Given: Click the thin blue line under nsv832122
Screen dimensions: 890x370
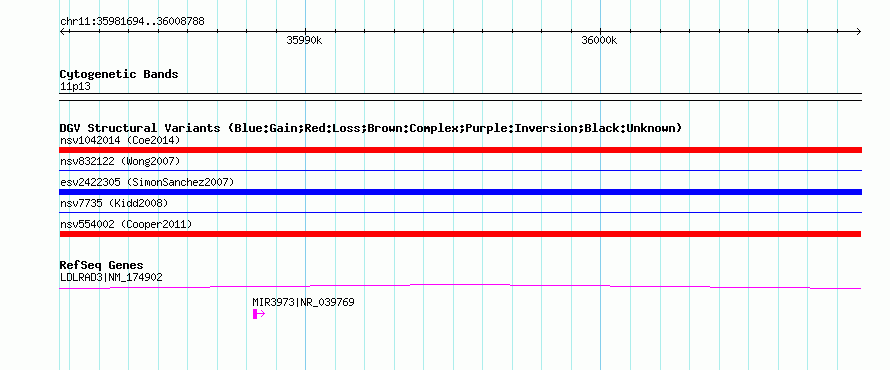Looking at the screenshot, I should (460, 170).
